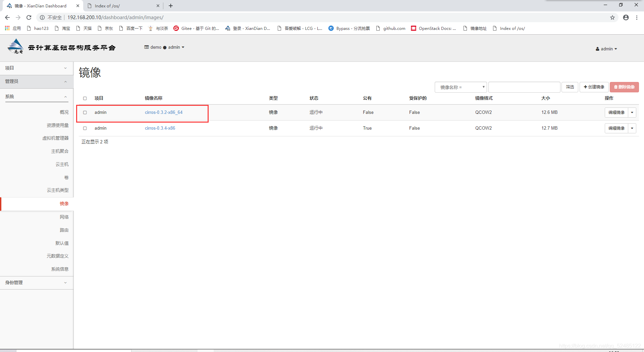This screenshot has height=352, width=644.
Task: Open the github.com bookmark
Action: click(x=391, y=28)
